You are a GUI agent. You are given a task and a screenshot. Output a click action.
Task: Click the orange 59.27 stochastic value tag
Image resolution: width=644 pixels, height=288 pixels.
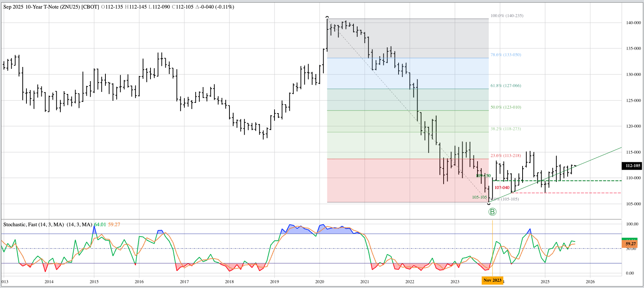(630, 244)
